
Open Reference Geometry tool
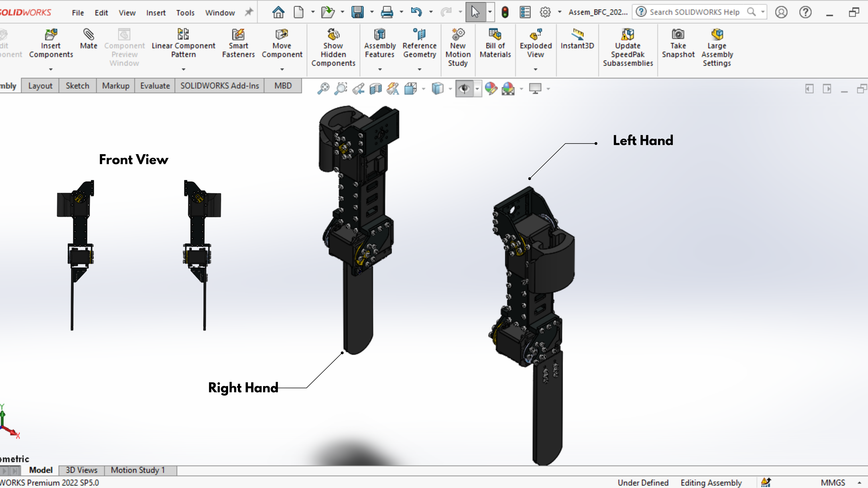(x=420, y=43)
